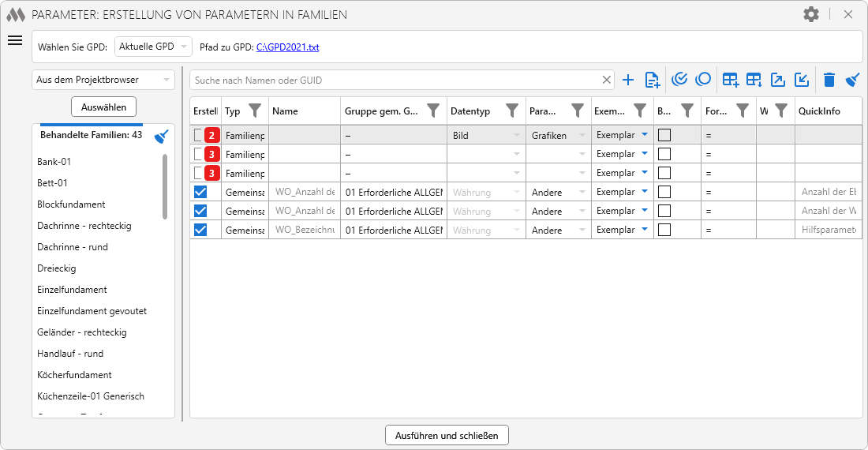This screenshot has height=450, width=868.
Task: Uncheck the WO_Bezeichnung row checkbox
Action: tap(200, 230)
